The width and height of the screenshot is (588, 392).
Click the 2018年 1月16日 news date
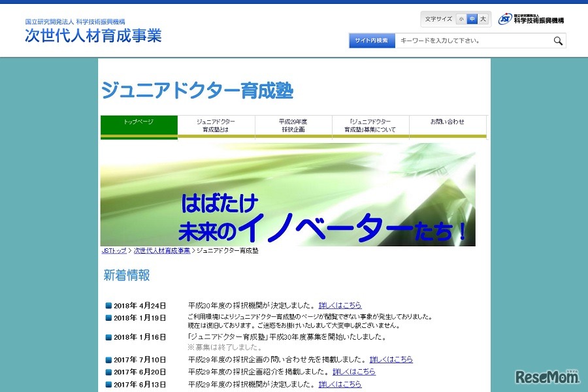(140, 337)
